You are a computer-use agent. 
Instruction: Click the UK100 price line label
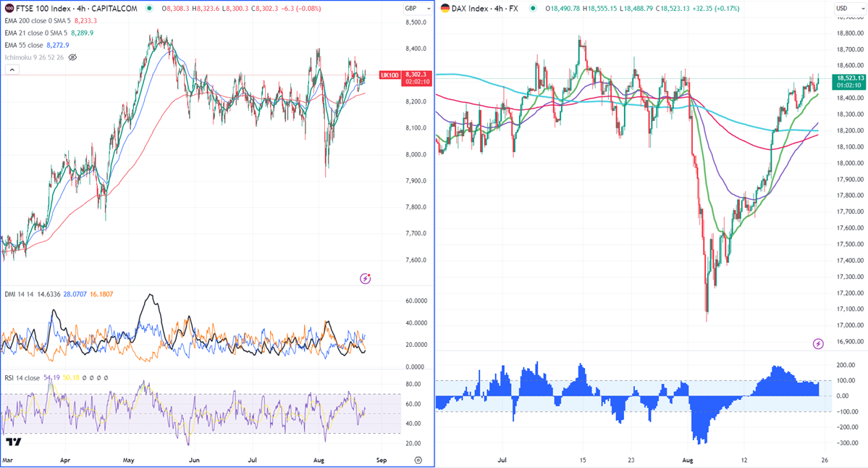pyautogui.click(x=389, y=75)
